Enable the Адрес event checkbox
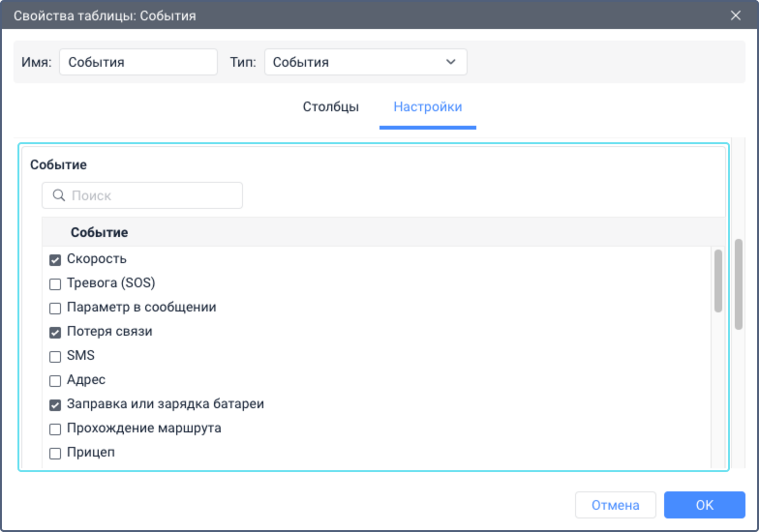This screenshot has height=532, width=759. (55, 381)
